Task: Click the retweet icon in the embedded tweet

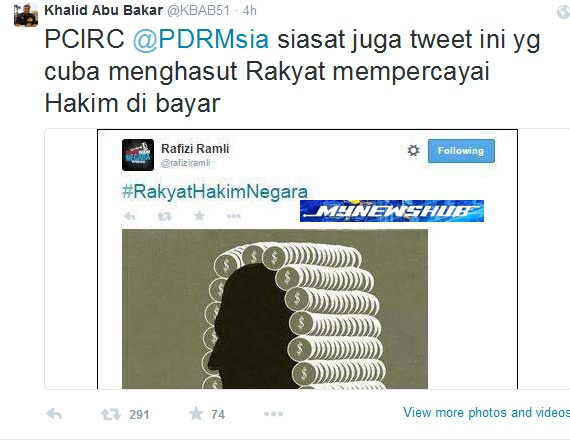Action: pyautogui.click(x=164, y=217)
